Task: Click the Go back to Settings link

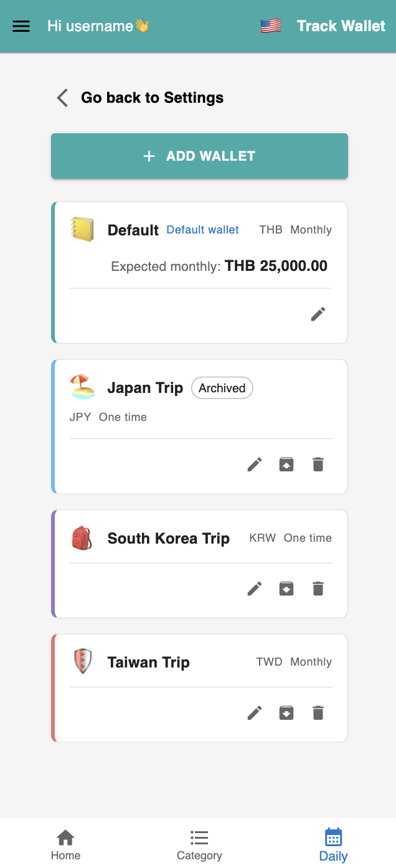Action: 153,98
